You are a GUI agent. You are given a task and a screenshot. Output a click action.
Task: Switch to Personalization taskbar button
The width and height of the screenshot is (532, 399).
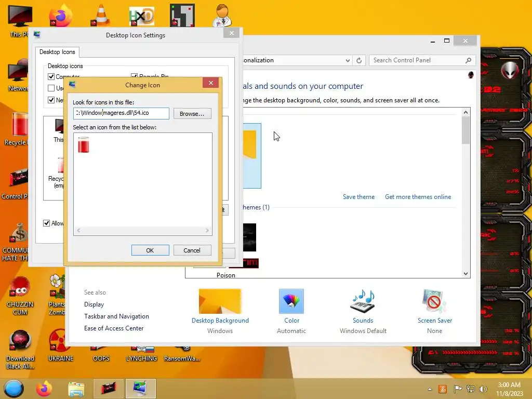point(140,389)
